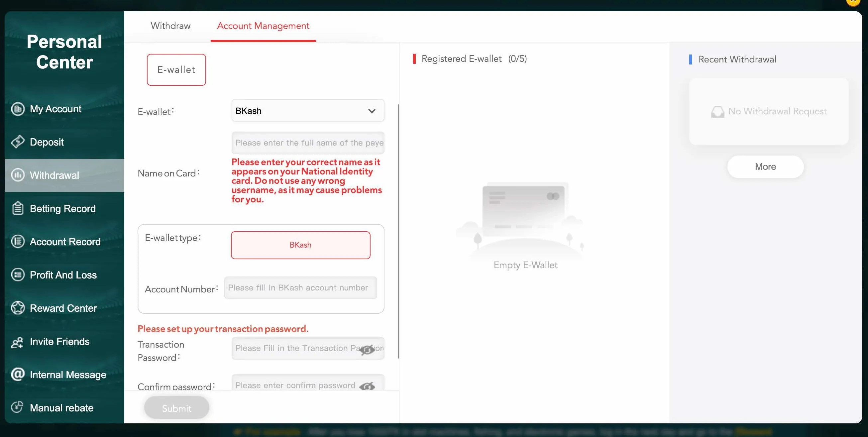The width and height of the screenshot is (868, 437).
Task: Click the Profit And Loss icon
Action: tap(18, 274)
